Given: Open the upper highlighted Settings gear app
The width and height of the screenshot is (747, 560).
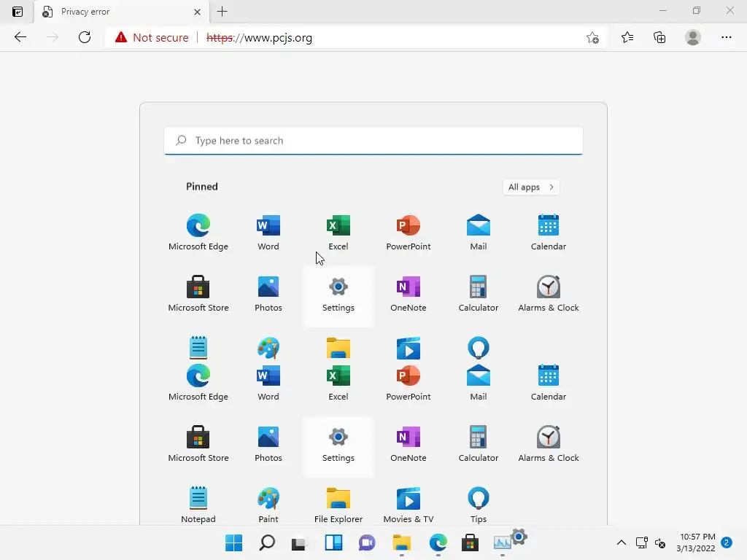Looking at the screenshot, I should pyautogui.click(x=338, y=296).
